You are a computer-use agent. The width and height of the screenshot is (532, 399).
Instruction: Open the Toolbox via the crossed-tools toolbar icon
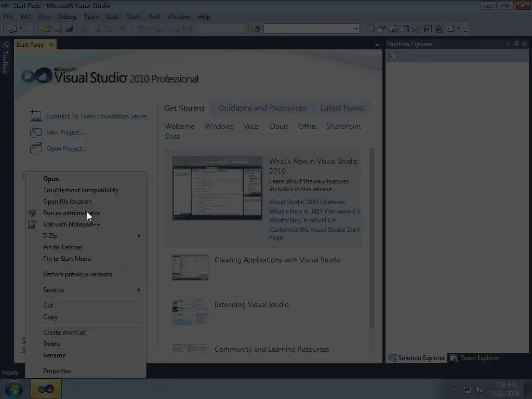[x=416, y=29]
